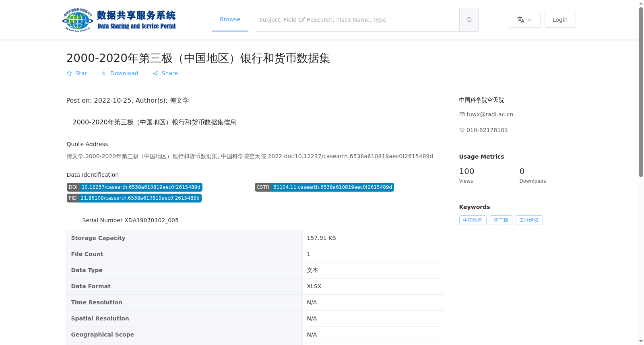Click the PID identifier badge
The image size is (644, 345).
[x=134, y=198]
